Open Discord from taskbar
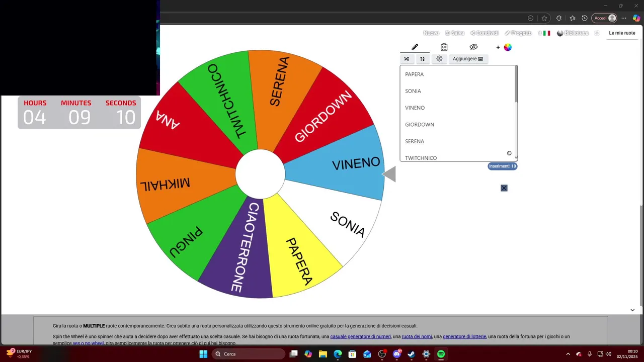The height and width of the screenshot is (362, 644). pos(396,354)
